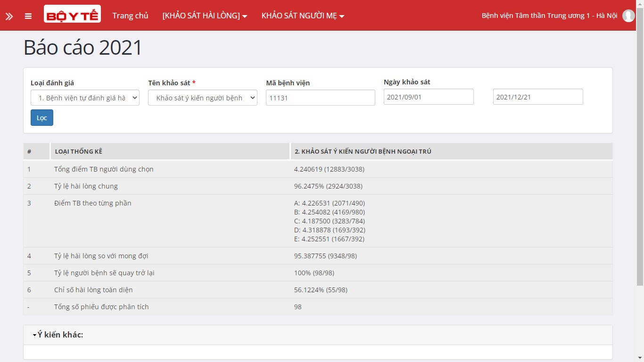The width and height of the screenshot is (644, 362).
Task: Open the KHẢO SÁT NGƯỜI MẸ menu
Action: click(303, 16)
